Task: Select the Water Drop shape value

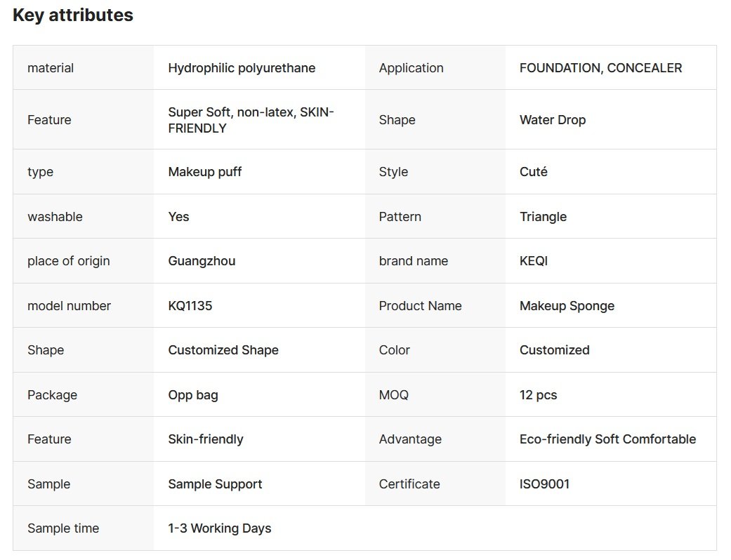Action: (553, 120)
